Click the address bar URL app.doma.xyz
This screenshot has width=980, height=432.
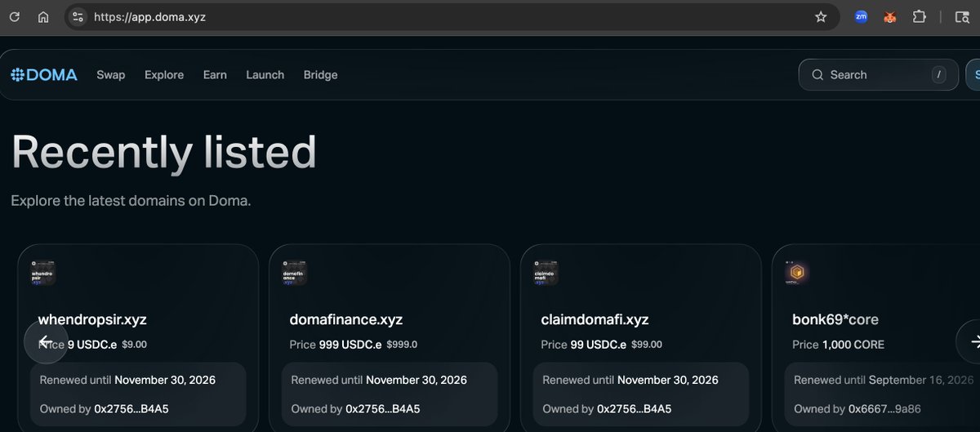[x=149, y=16]
